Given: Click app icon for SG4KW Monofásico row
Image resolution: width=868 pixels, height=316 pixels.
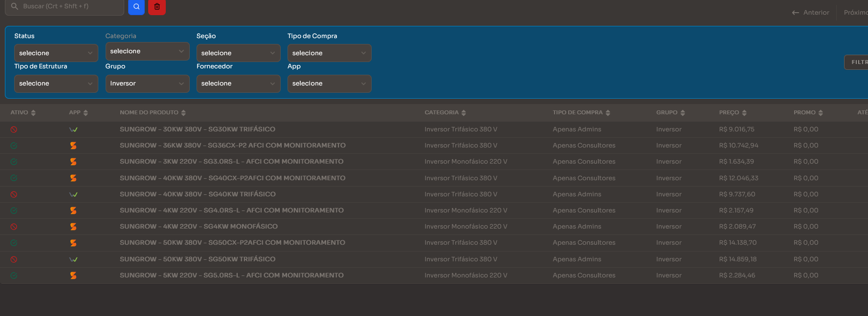Looking at the screenshot, I should click(73, 227).
